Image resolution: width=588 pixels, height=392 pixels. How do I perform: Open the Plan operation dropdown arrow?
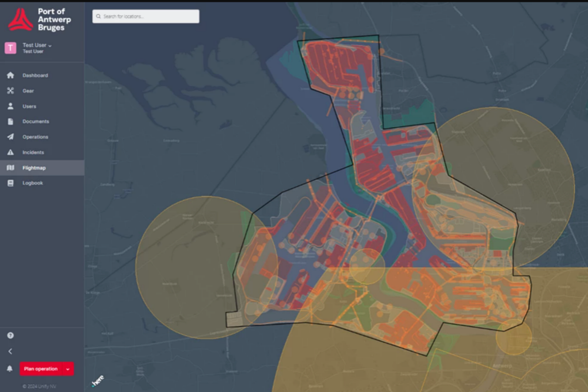coord(68,369)
